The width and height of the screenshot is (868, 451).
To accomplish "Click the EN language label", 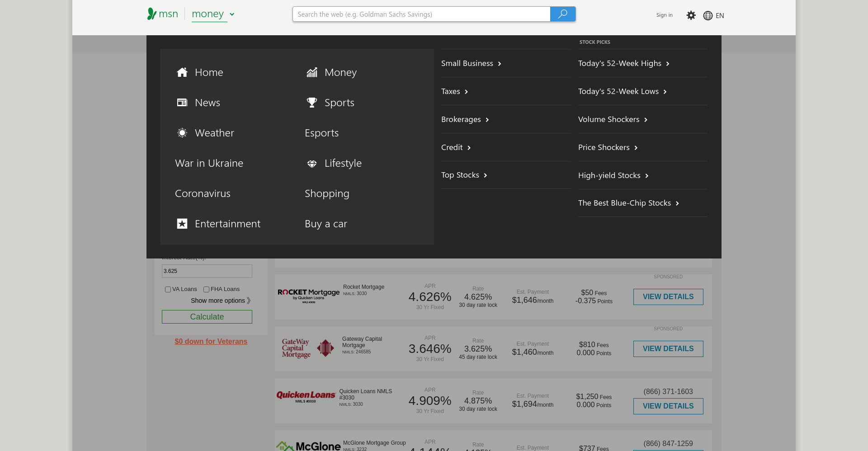I will (x=720, y=15).
